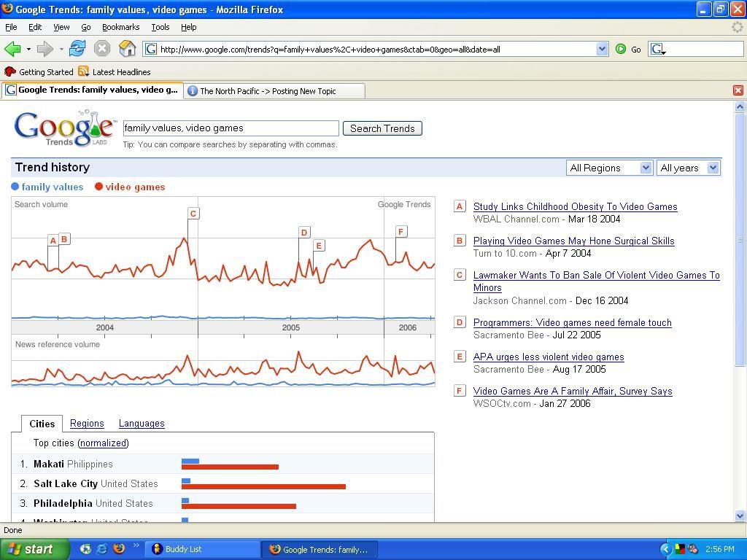Open the Forward button history dropdown arrow
Viewport: 747px width, 560px height.
coord(61,49)
